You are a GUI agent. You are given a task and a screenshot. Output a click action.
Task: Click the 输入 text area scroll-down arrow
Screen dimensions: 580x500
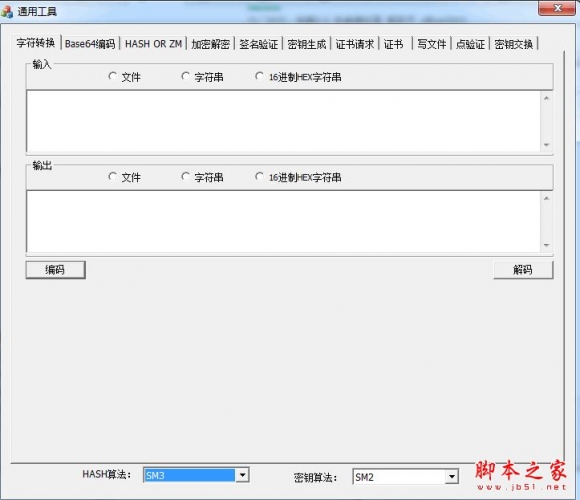coord(546,145)
